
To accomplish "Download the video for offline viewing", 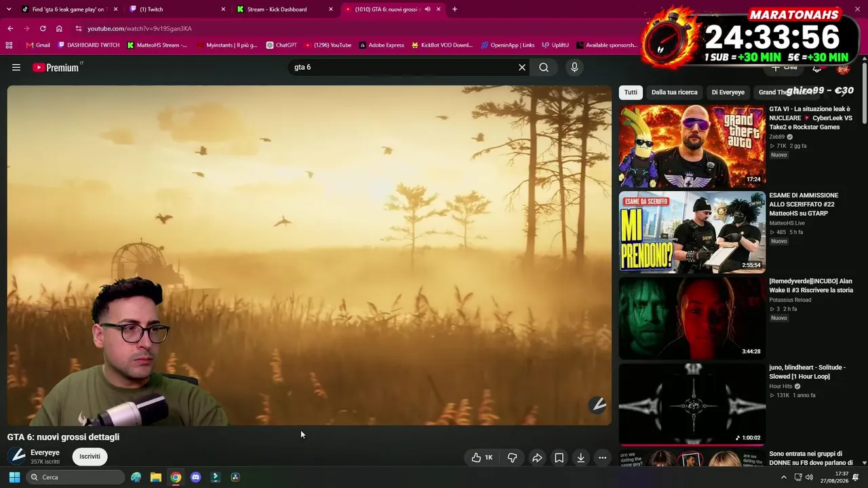I will pos(581,457).
